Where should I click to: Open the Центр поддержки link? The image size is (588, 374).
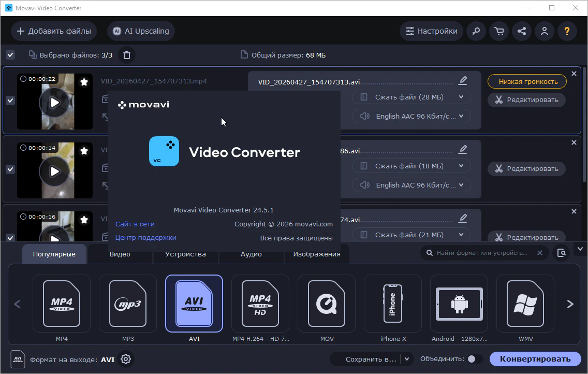(x=145, y=237)
